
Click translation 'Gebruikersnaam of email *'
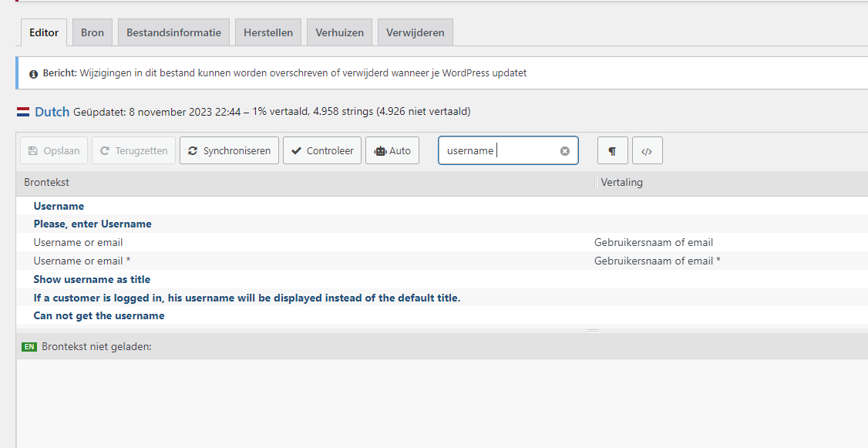(x=658, y=261)
